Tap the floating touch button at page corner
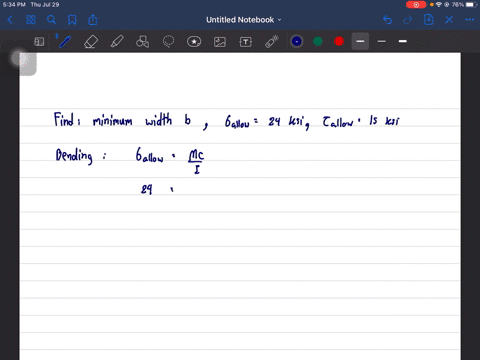 click(19, 58)
